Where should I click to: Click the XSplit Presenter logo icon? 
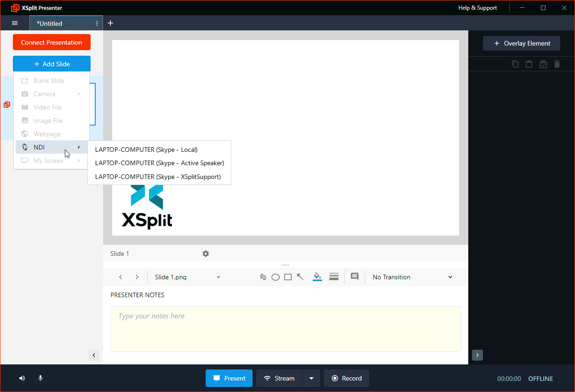(15, 8)
